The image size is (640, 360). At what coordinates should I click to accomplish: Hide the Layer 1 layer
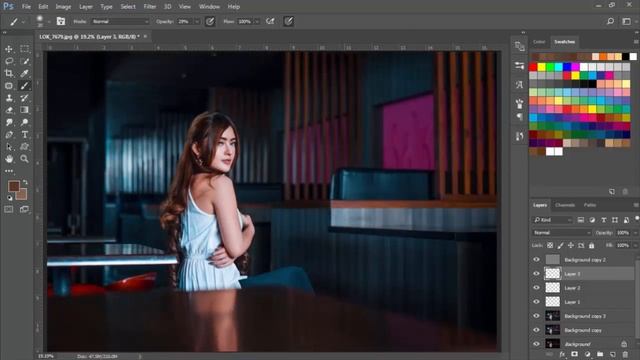[x=536, y=302]
